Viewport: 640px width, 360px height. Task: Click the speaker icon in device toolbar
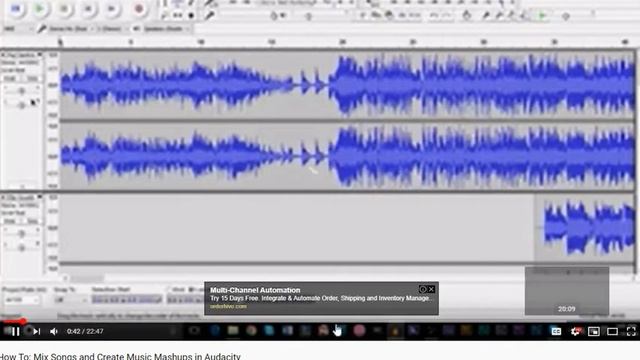(136, 29)
